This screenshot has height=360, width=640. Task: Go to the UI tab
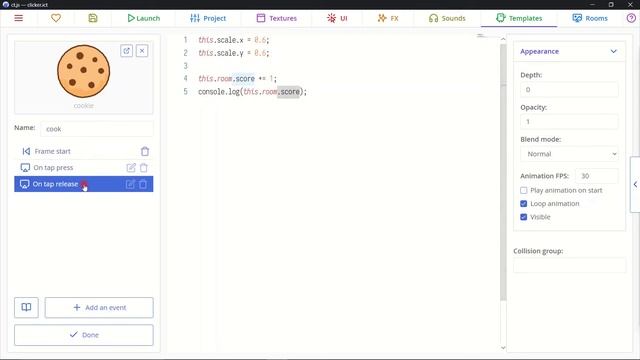(337, 18)
